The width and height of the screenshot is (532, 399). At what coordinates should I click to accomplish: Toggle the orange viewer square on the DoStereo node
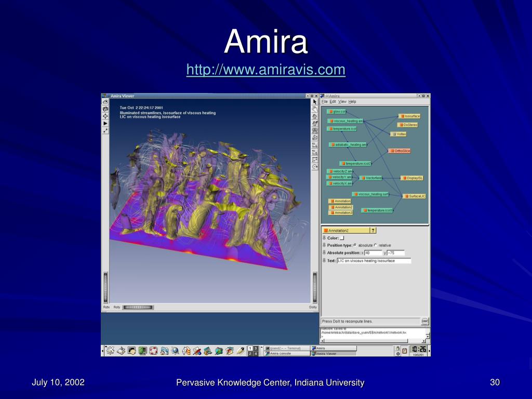pos(401,125)
